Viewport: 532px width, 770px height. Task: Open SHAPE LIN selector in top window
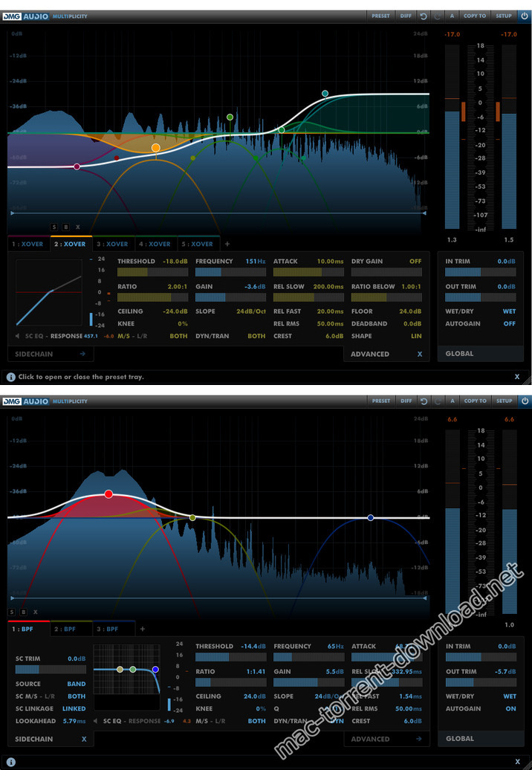(416, 336)
